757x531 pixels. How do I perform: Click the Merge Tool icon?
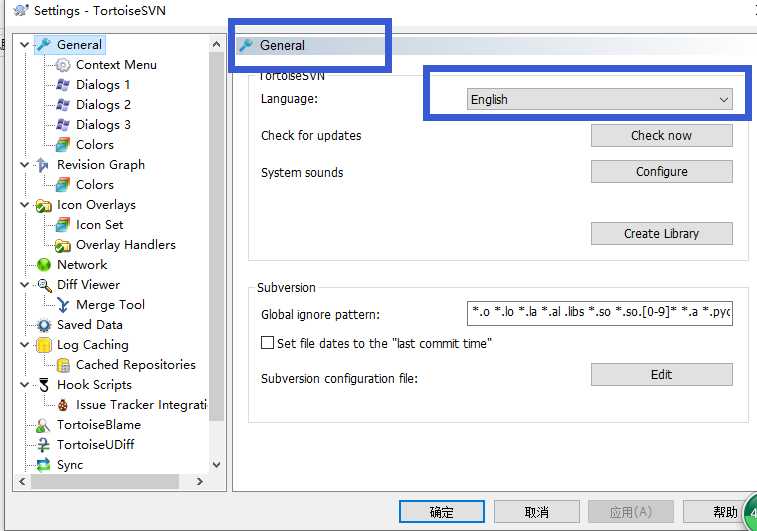[x=63, y=305]
